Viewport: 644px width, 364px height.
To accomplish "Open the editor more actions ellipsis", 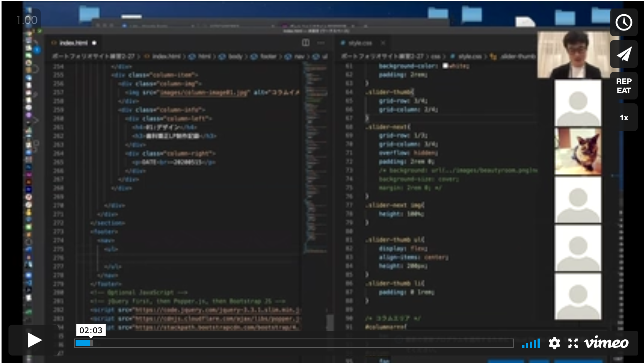I will 320,43.
